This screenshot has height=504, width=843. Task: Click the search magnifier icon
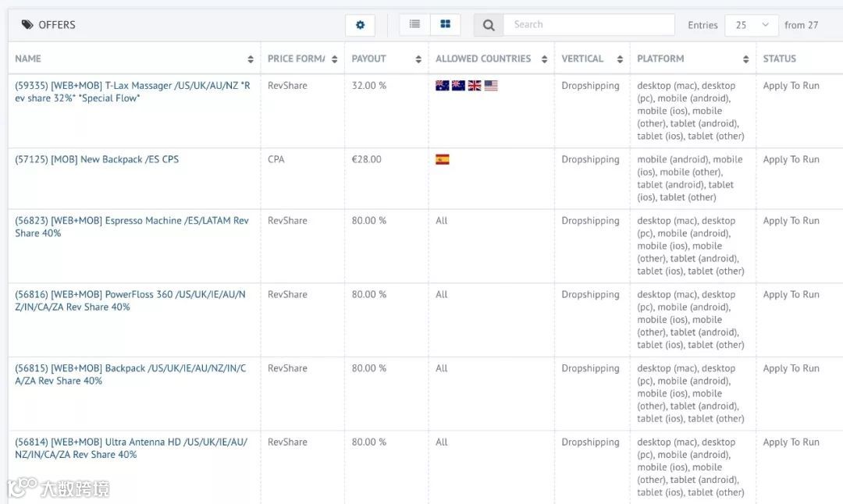click(x=488, y=25)
